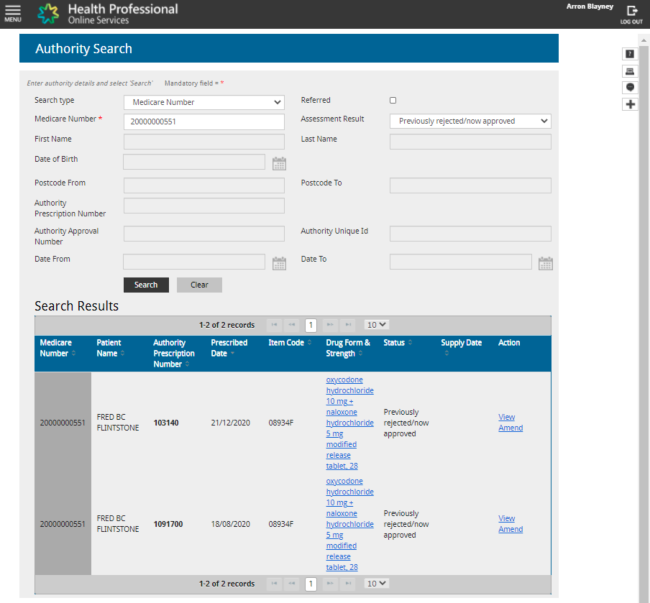Go to last page in top pager
The image size is (650, 603).
pos(348,325)
